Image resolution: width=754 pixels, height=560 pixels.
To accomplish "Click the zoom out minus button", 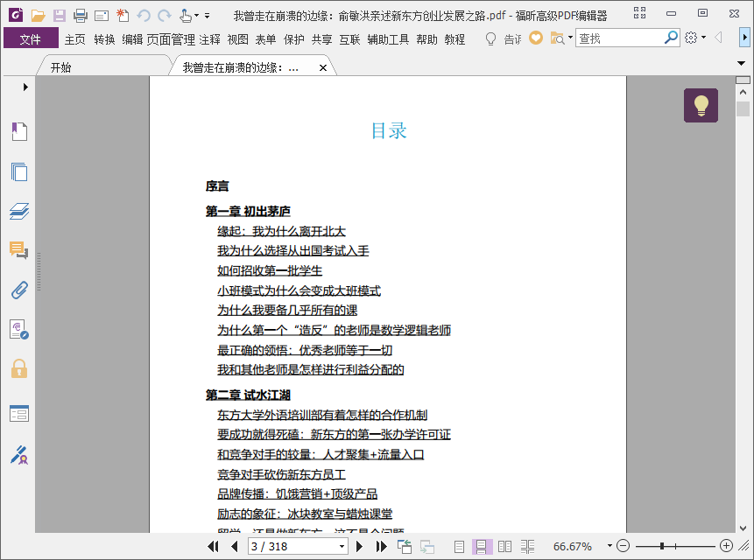I will tap(623, 546).
